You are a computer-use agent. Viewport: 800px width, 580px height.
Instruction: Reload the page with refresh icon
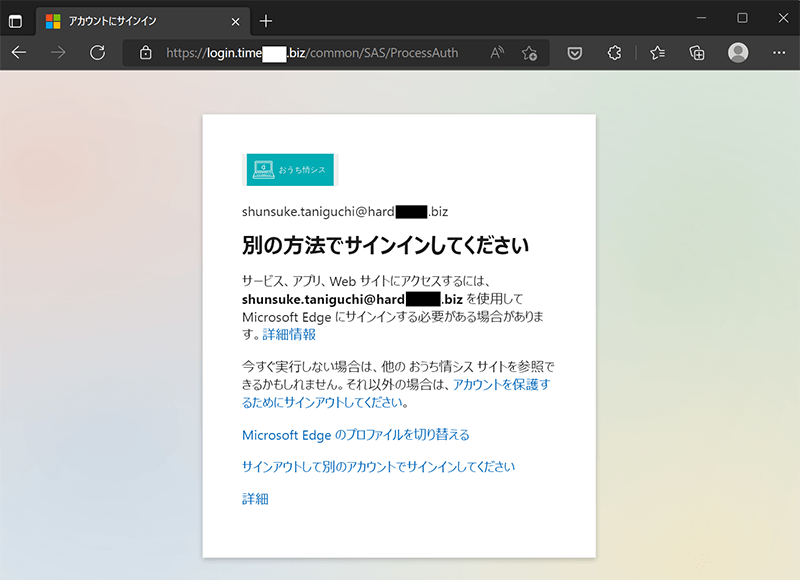tap(97, 53)
